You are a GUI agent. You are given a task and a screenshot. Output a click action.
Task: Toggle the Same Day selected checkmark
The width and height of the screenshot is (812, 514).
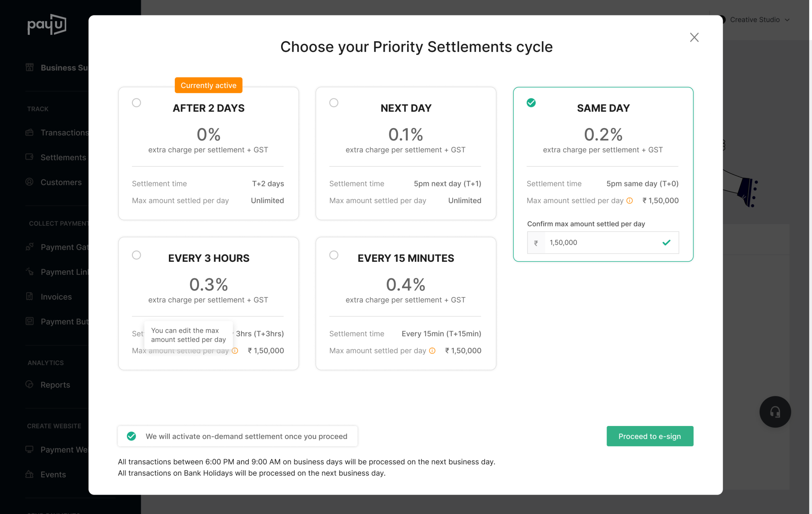[x=531, y=103]
